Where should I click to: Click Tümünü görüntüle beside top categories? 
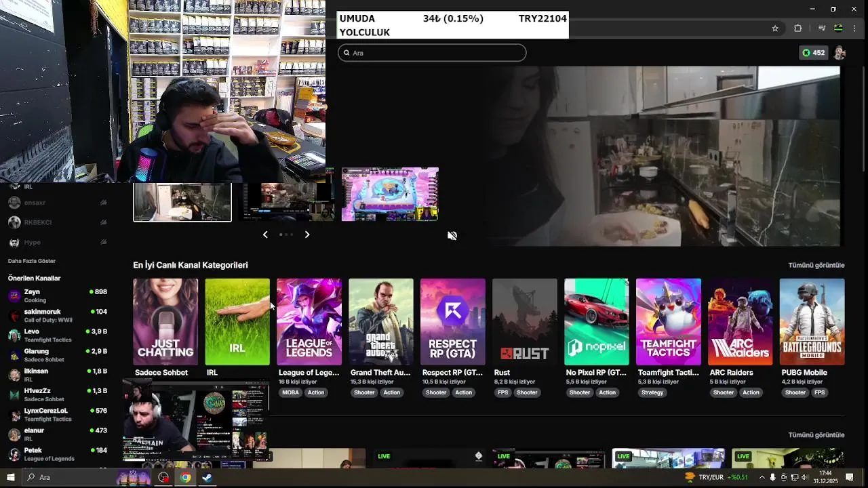816,265
